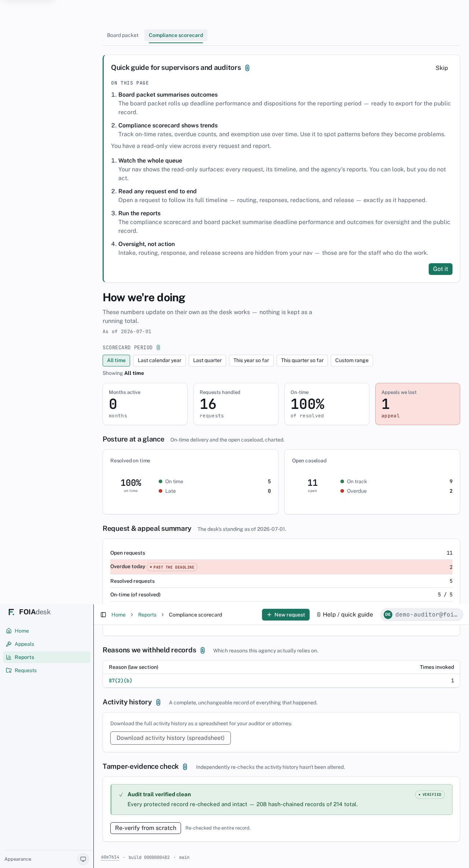Screen dimensions: 469x868
Task: Click the build 0000000482 text
Action: tap(149, 857)
